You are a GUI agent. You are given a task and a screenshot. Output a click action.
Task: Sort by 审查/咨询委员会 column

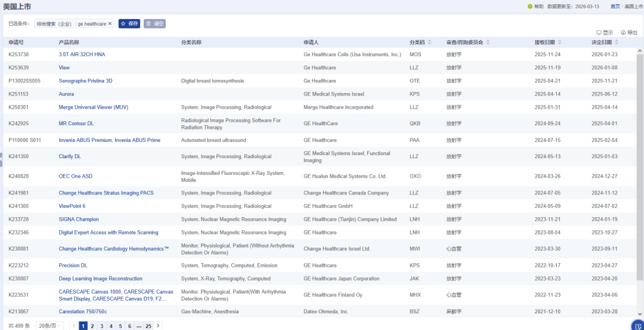[x=488, y=42]
